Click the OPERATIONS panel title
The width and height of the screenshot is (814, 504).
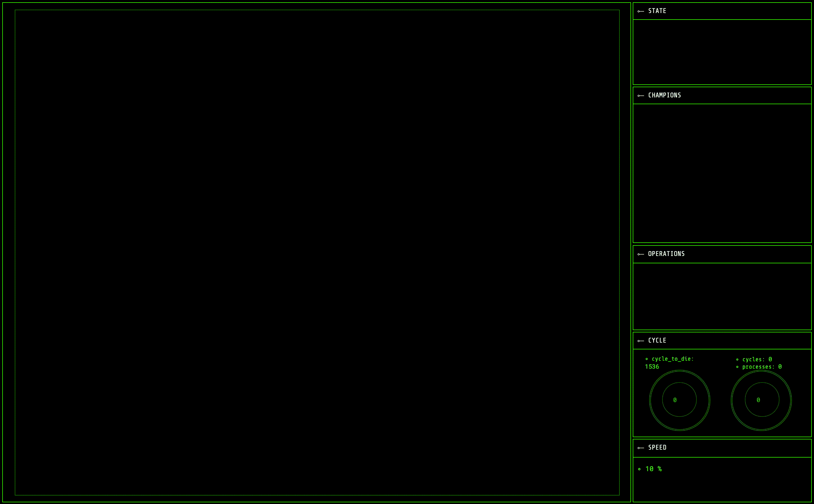[x=666, y=254]
